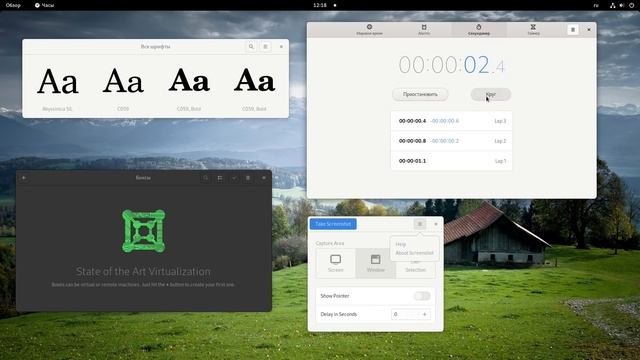Viewport: 640px width, 360px height.
Task: Select Selection capture area
Action: click(416, 263)
